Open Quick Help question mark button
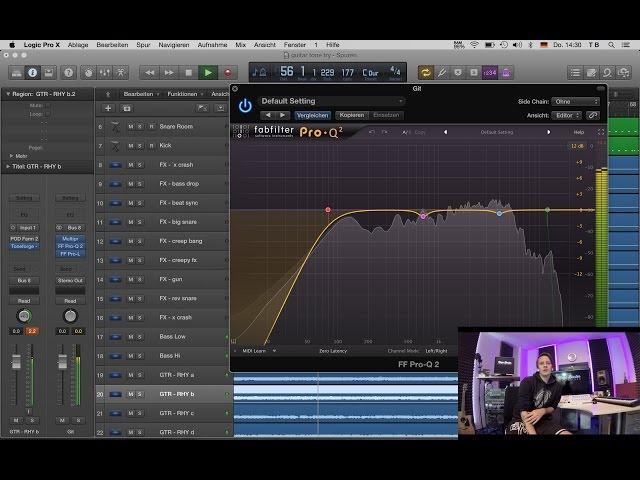Viewport: 640px width, 480px height. pos(69,73)
